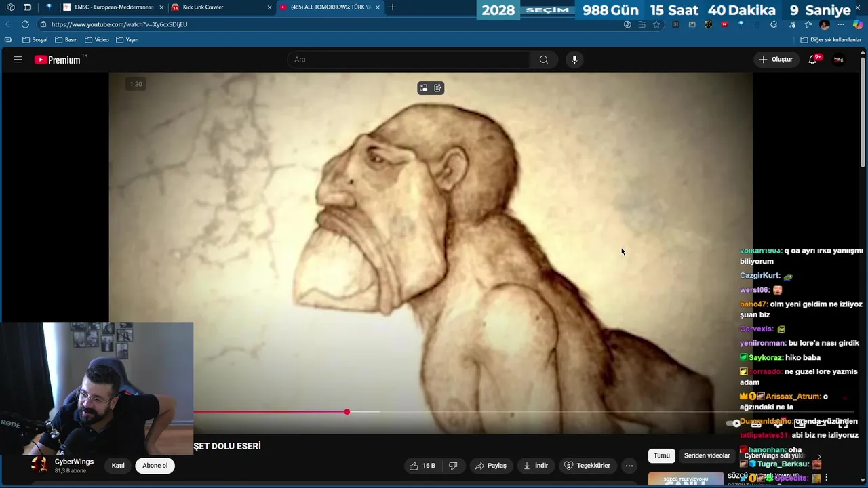This screenshot has width=868, height=488.
Task: Dislike the video with thumbs down
Action: coord(453,466)
